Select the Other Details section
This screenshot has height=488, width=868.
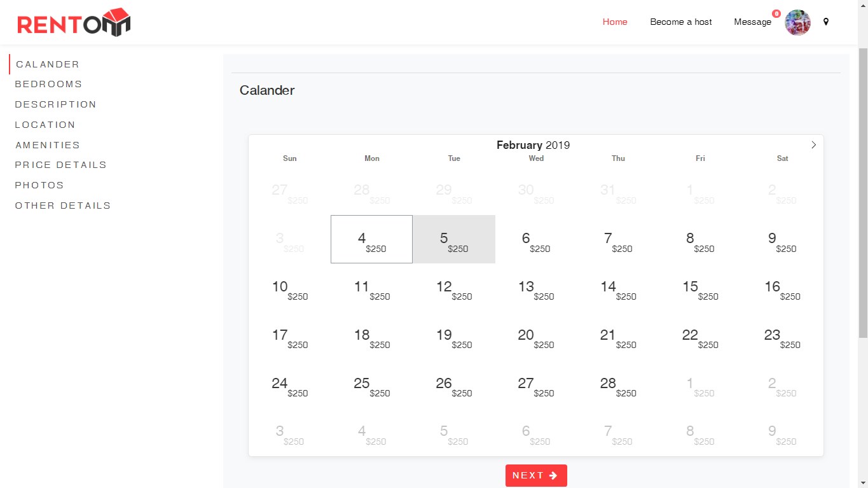pos(63,206)
